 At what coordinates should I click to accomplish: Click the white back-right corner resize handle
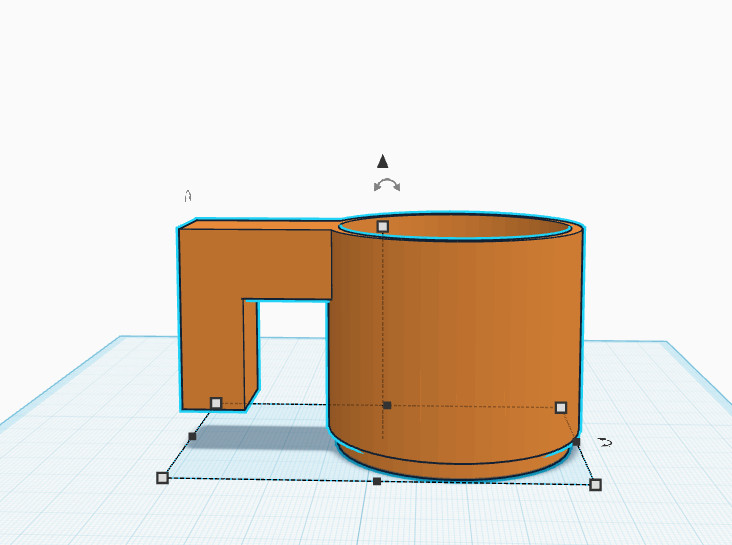click(561, 408)
